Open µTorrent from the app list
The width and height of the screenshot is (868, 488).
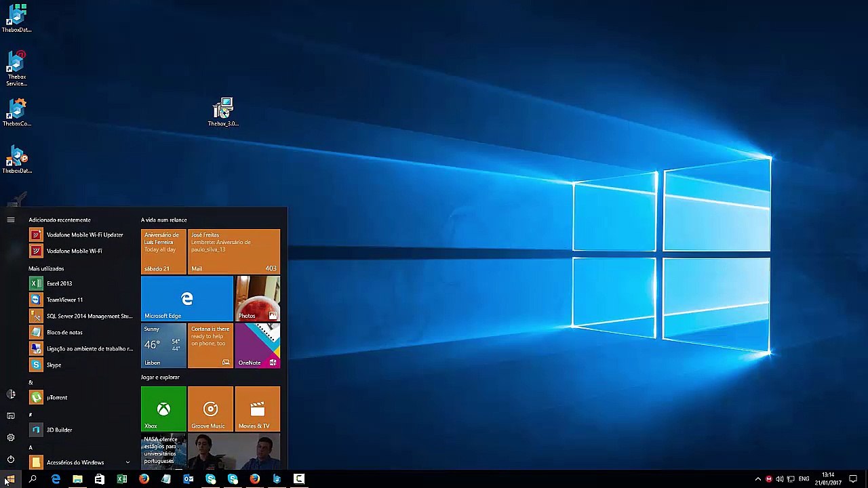tap(82, 397)
